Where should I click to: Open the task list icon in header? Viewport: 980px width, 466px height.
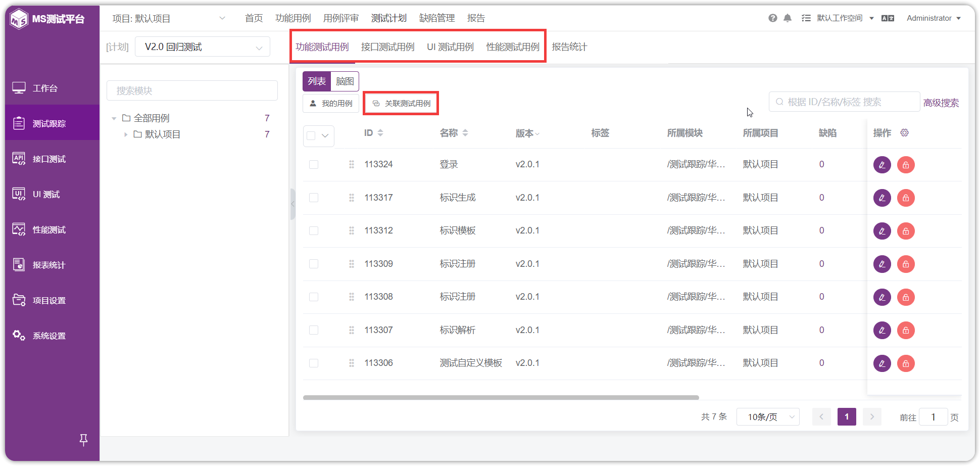click(x=806, y=18)
